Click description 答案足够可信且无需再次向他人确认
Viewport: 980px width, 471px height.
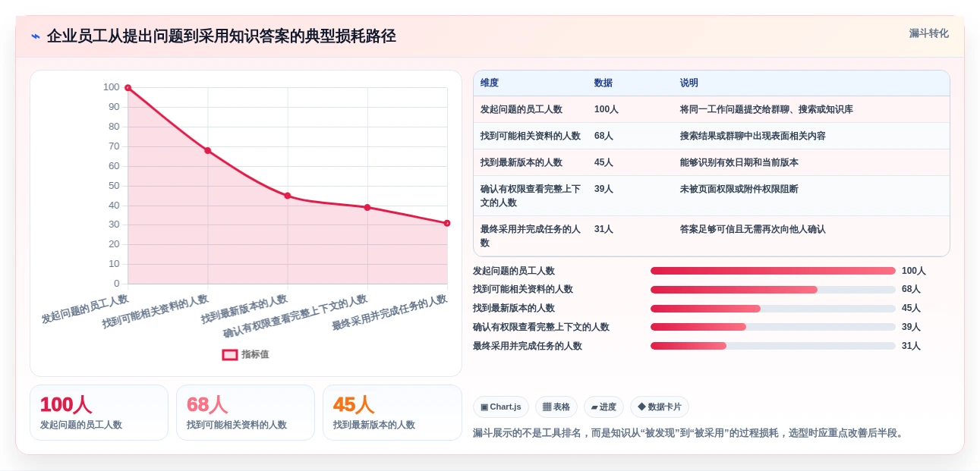753,229
